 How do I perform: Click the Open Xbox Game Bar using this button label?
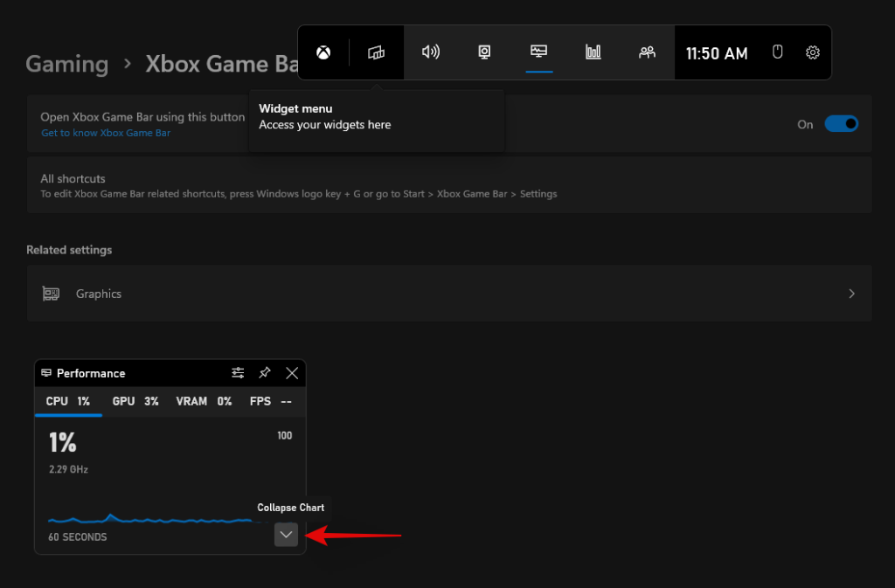coord(142,117)
